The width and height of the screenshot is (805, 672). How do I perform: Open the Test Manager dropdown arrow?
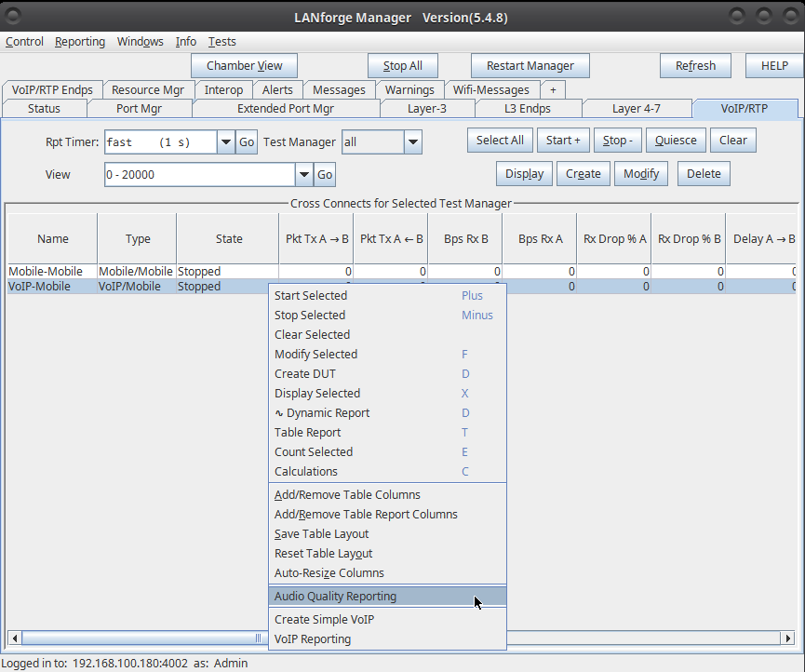pyautogui.click(x=413, y=142)
